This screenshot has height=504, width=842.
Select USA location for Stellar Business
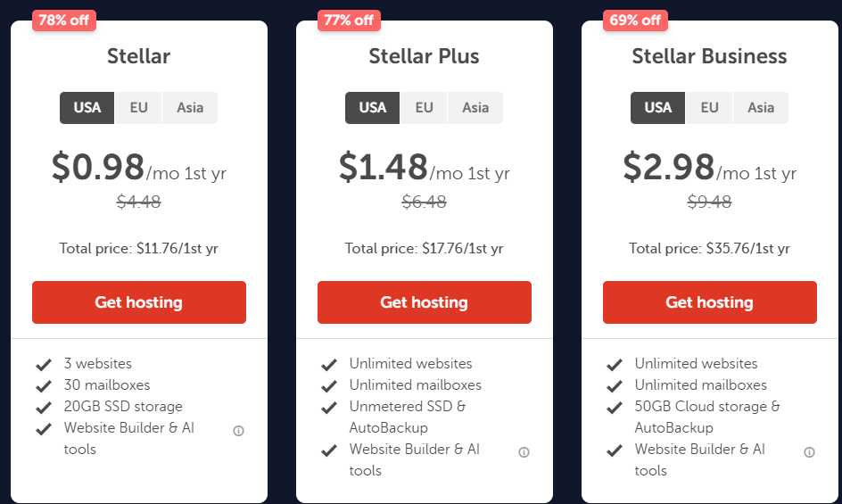[x=658, y=108]
